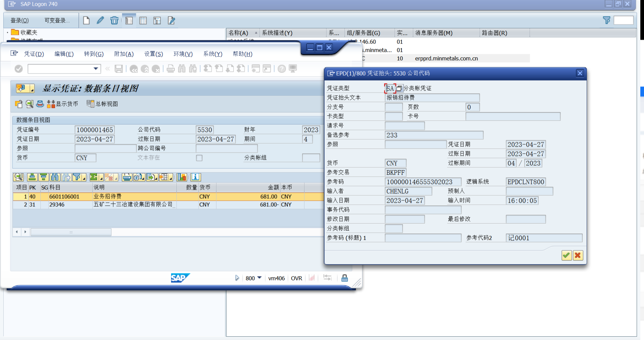The width and height of the screenshot is (644, 340).
Task: Click the 凭证编号 field showing 1000001465
Action: coord(95,130)
